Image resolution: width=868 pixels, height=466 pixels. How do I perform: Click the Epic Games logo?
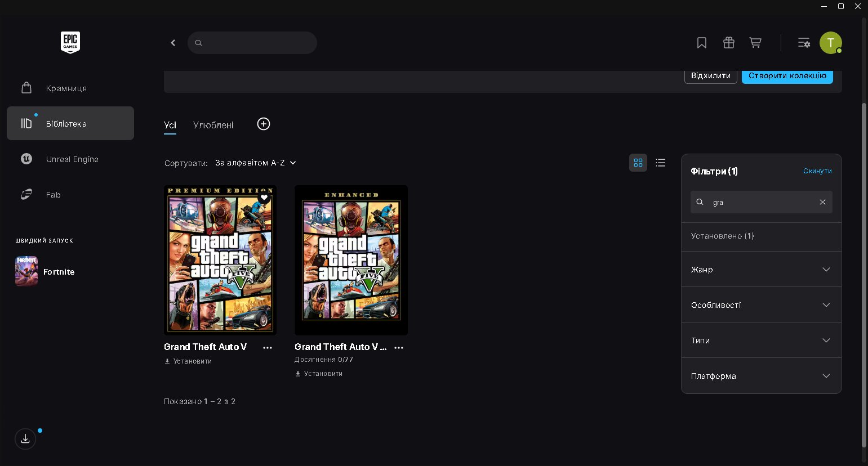pos(70,42)
